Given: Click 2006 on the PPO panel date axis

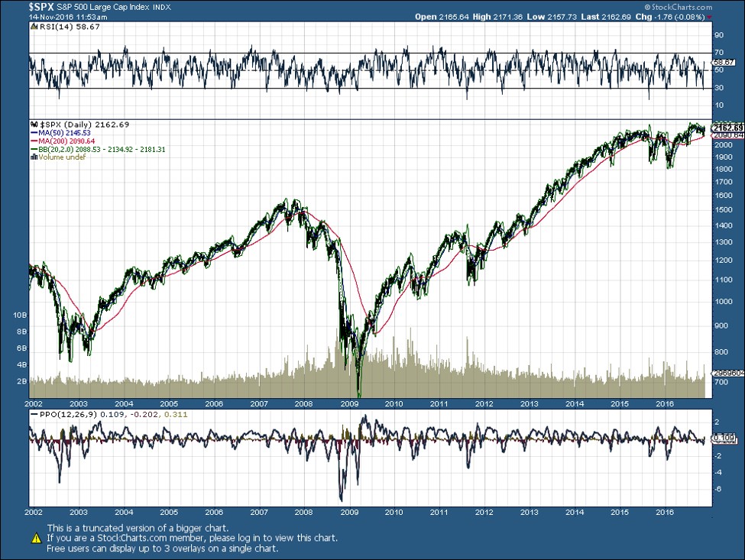Looking at the screenshot, I should pyautogui.click(x=214, y=513).
